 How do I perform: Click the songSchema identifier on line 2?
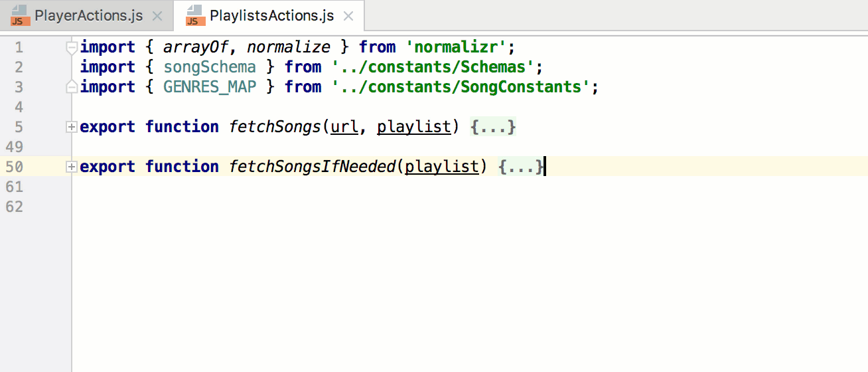pos(210,67)
